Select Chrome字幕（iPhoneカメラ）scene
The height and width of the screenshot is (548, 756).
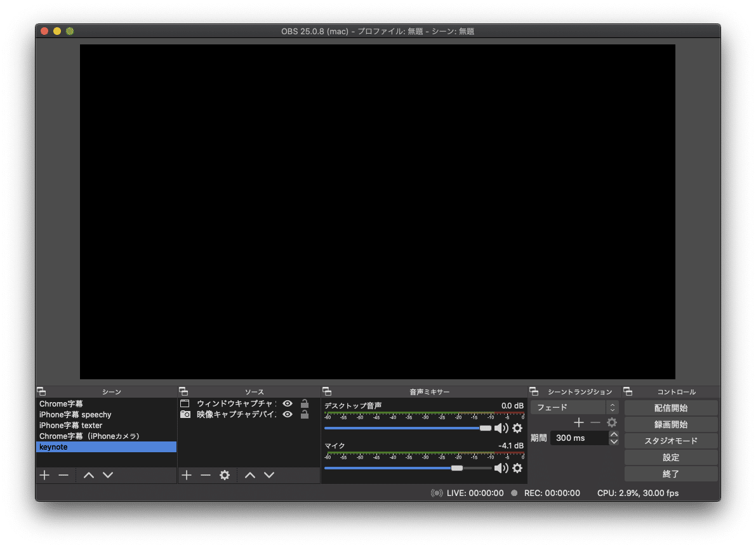pos(107,436)
